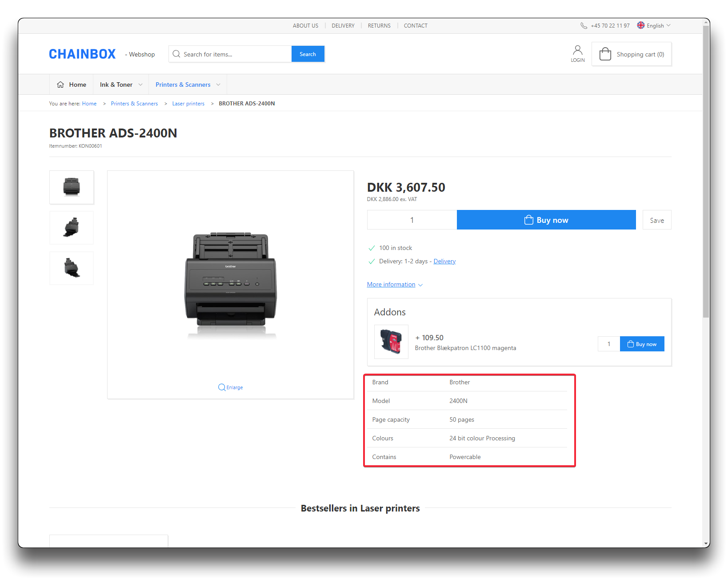This screenshot has height=580, width=728.
Task: Expand the Printers & Scanners menu
Action: (188, 85)
